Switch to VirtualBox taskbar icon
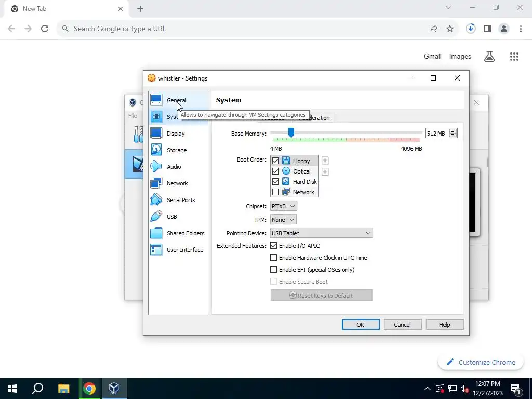 click(x=114, y=389)
